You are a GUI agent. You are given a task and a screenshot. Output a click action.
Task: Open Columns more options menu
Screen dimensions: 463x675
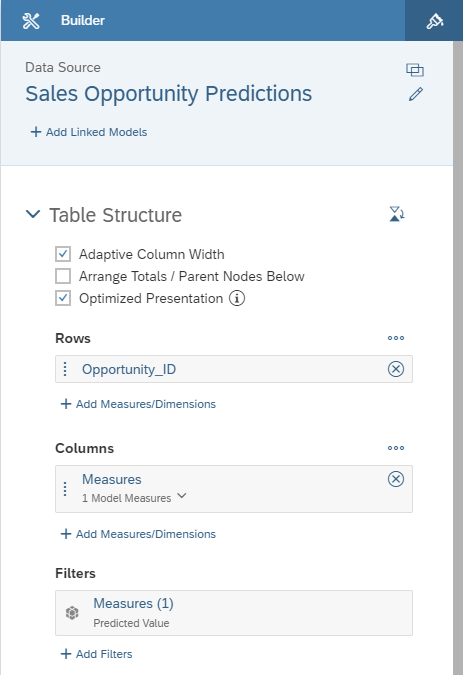395,448
